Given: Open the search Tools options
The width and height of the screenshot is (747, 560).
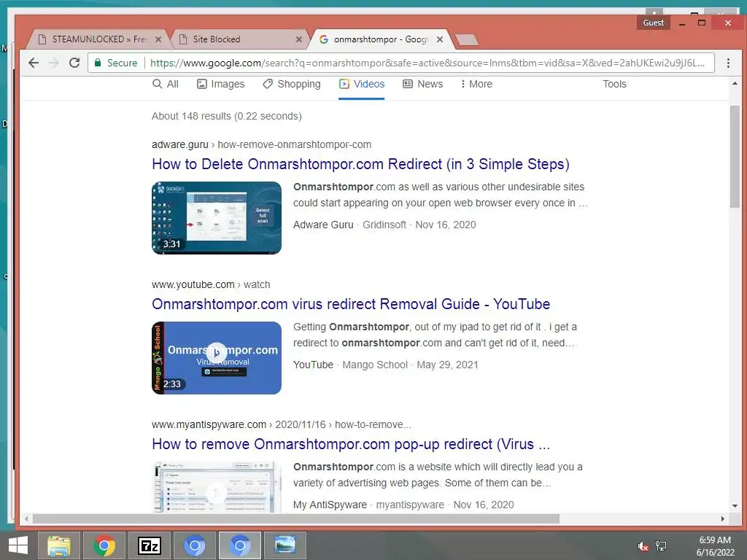Looking at the screenshot, I should pyautogui.click(x=614, y=85).
